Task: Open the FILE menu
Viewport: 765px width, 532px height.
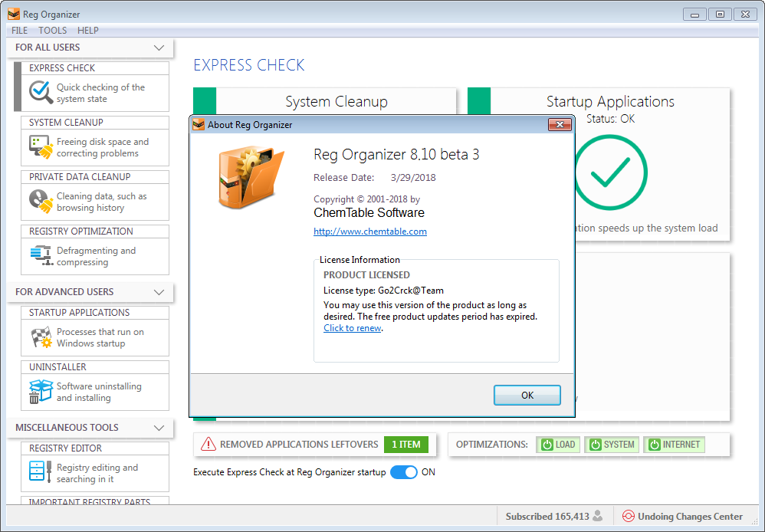Action: pyautogui.click(x=19, y=30)
